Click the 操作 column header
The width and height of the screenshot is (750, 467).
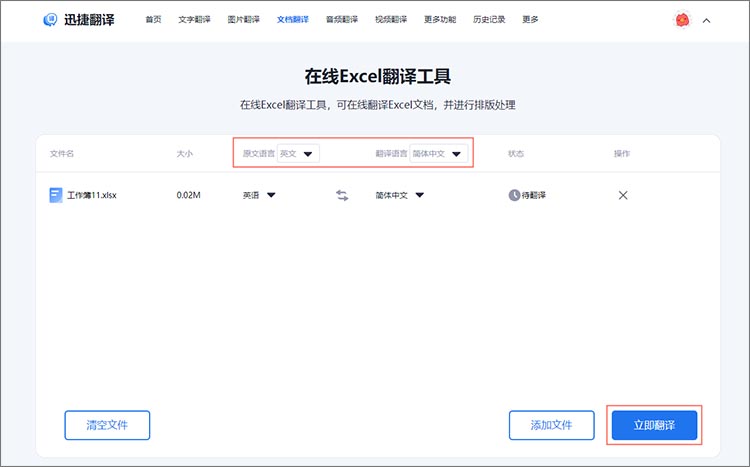pyautogui.click(x=622, y=154)
